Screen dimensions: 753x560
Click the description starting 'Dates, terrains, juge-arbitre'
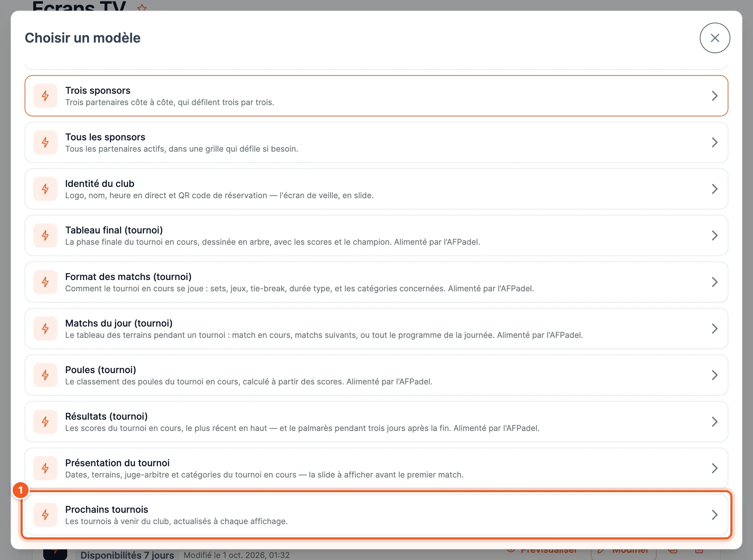click(x=264, y=475)
